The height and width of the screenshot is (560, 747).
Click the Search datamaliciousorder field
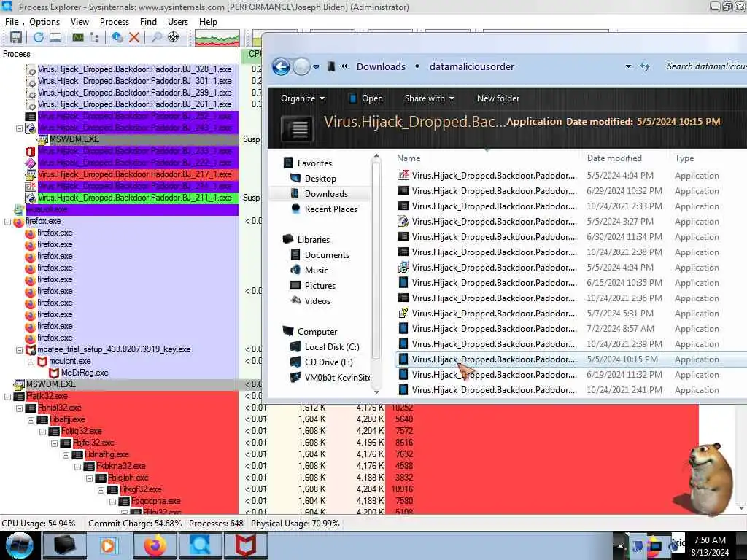[x=706, y=66]
